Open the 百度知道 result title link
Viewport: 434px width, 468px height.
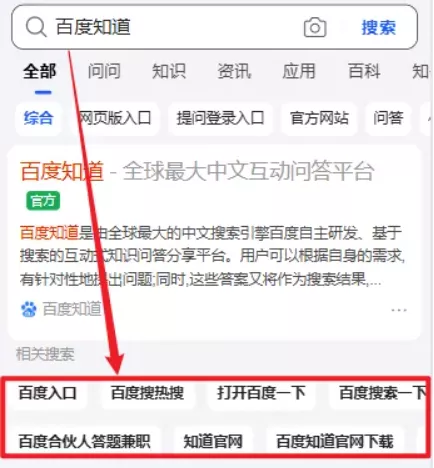(x=62, y=171)
